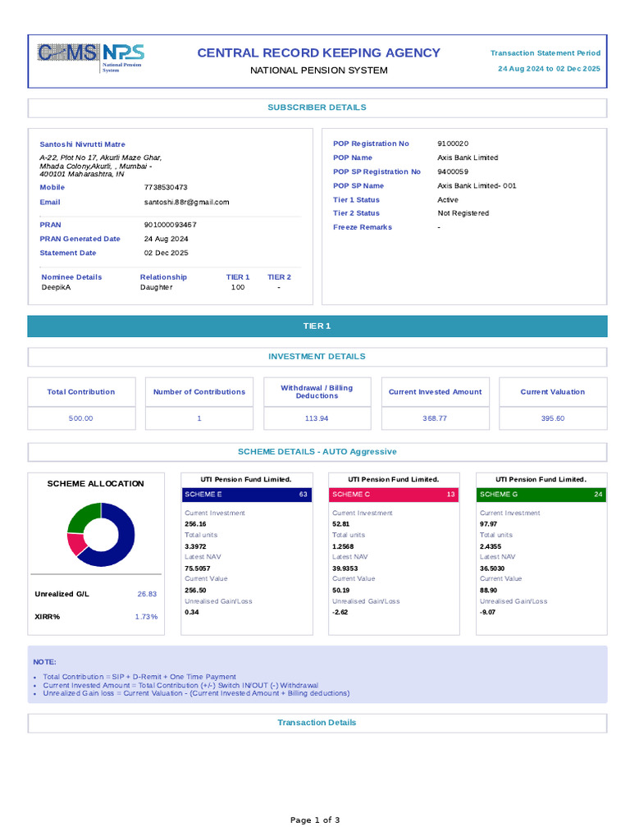
Task: Click the Current Valuation header
Action: pyautogui.click(x=554, y=392)
